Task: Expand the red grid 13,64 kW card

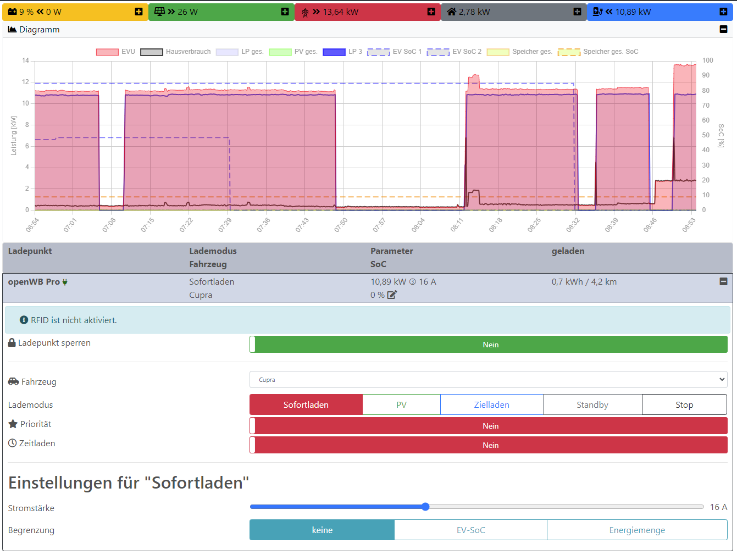Action: coord(431,12)
